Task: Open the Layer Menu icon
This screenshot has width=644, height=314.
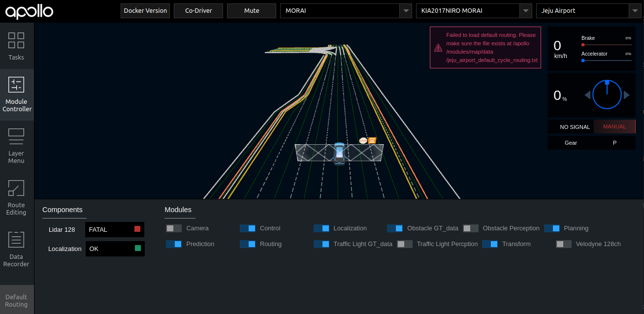Action: point(16,137)
